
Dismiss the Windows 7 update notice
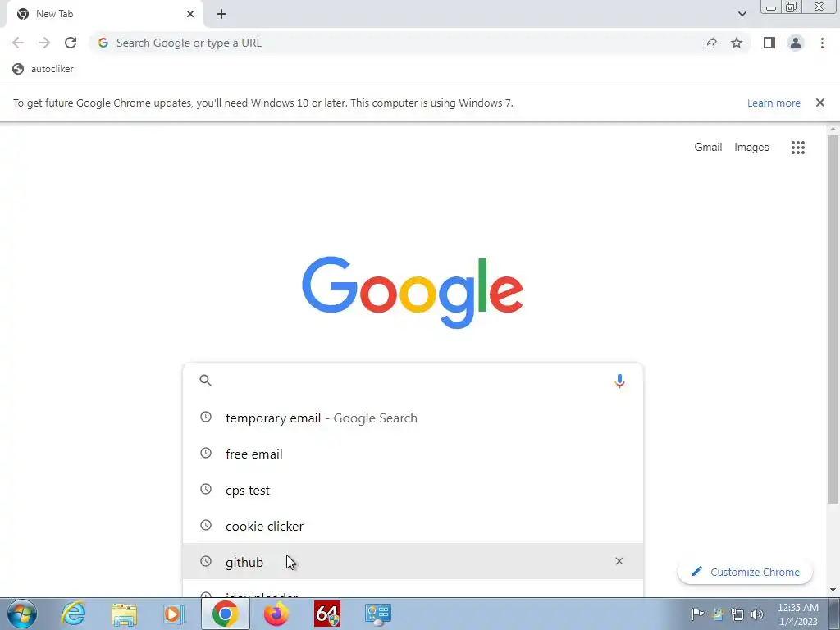point(820,103)
